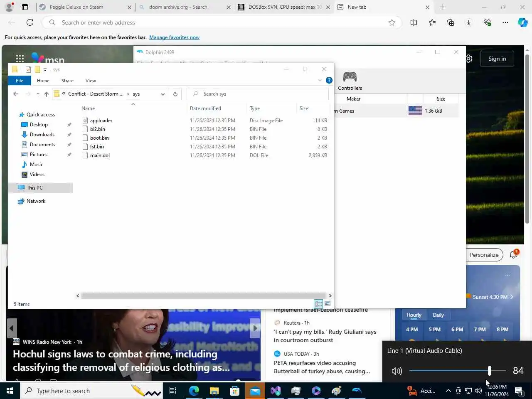The image size is (532, 399).
Task: Open Edge downloads icon
Action: click(469, 22)
